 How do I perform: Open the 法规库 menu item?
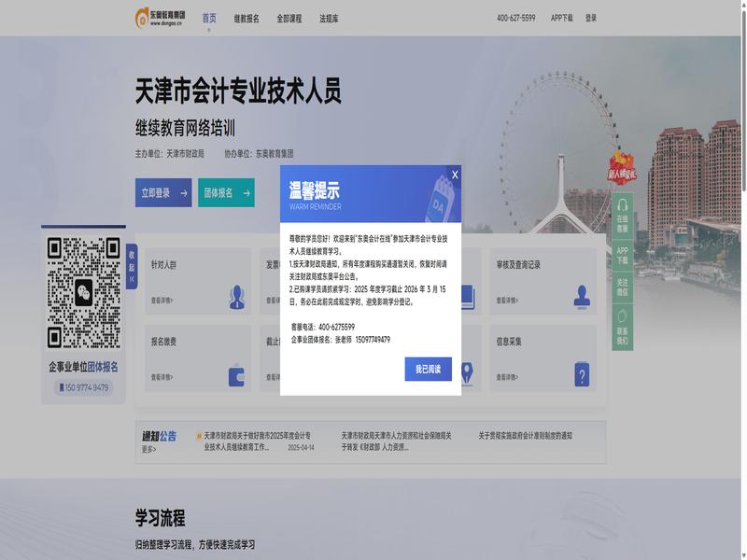tap(329, 18)
